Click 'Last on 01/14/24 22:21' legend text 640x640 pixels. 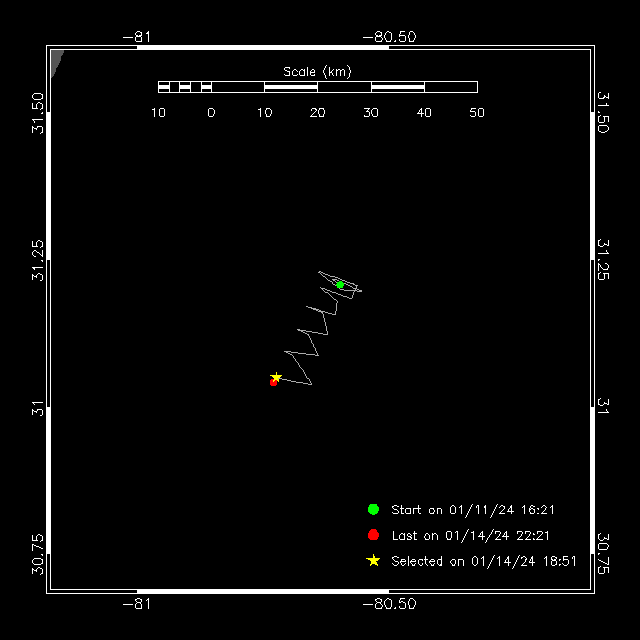(x=471, y=536)
